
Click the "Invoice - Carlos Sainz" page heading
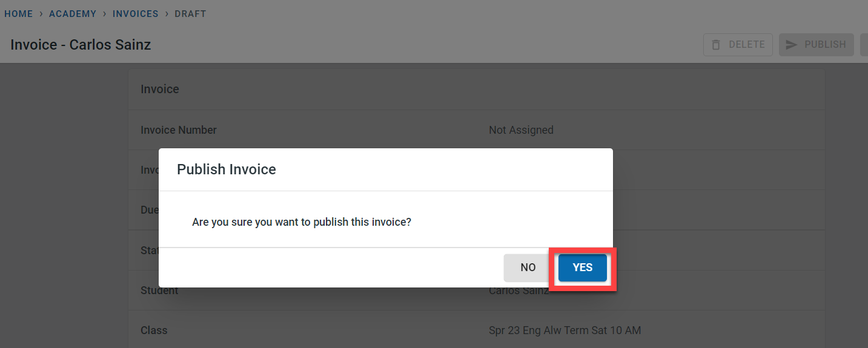tap(81, 45)
